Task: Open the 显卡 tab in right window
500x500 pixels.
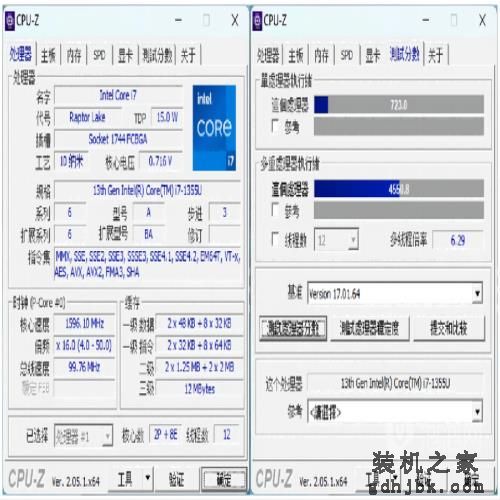Action: (x=373, y=55)
